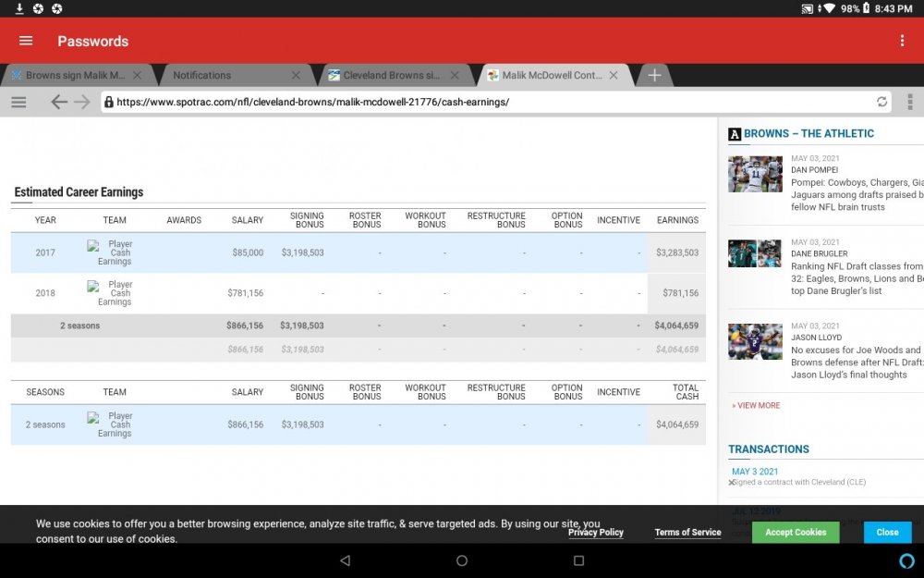
Task: Open the overflow menu in red app bar
Action: pos(902,41)
